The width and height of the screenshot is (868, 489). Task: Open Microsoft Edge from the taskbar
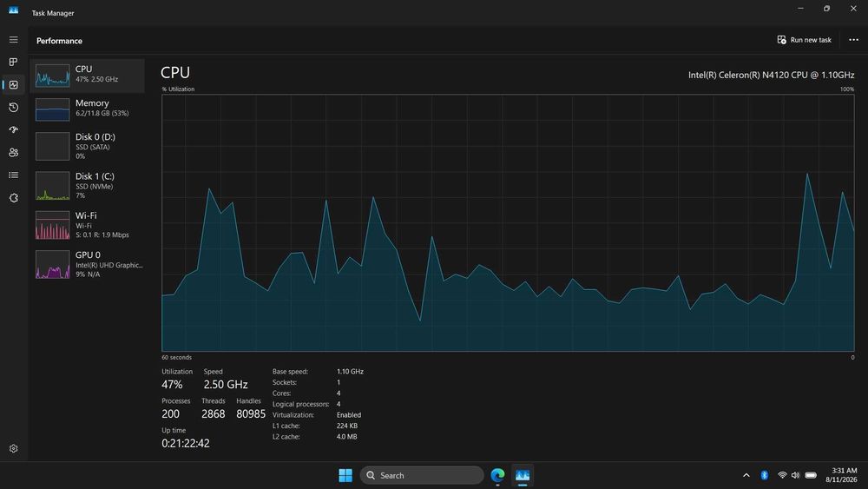497,475
